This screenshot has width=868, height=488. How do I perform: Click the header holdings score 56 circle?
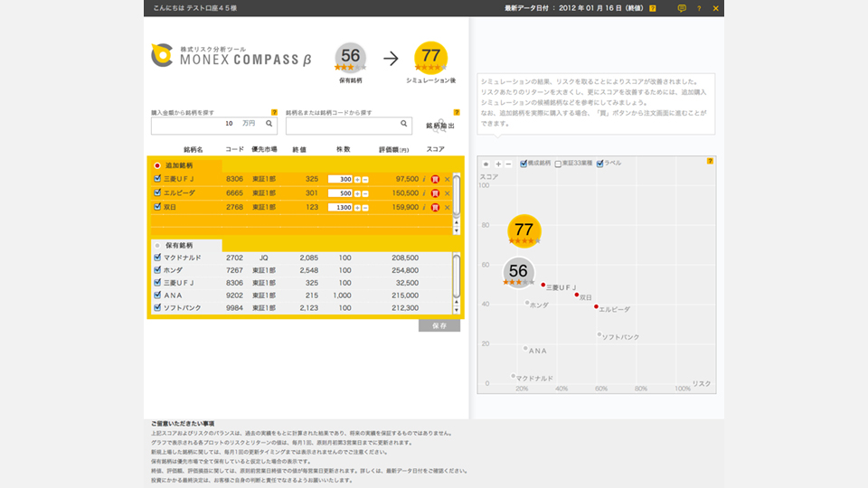(x=351, y=58)
